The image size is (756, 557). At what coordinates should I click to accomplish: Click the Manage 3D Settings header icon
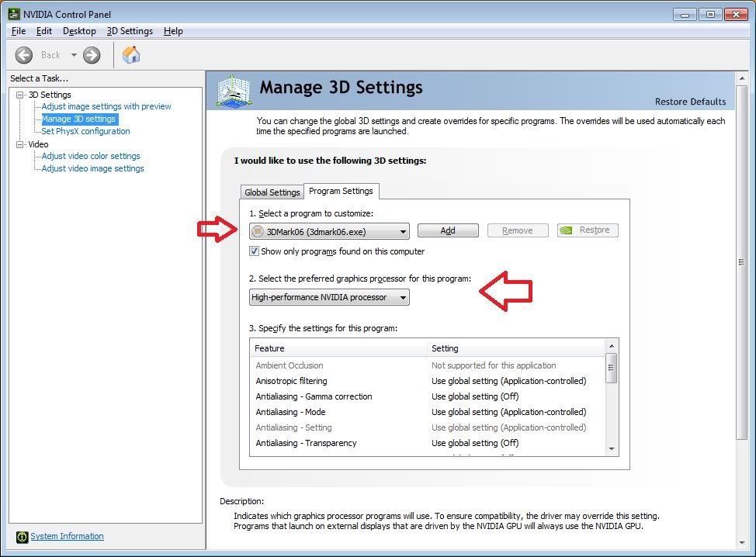[234, 91]
